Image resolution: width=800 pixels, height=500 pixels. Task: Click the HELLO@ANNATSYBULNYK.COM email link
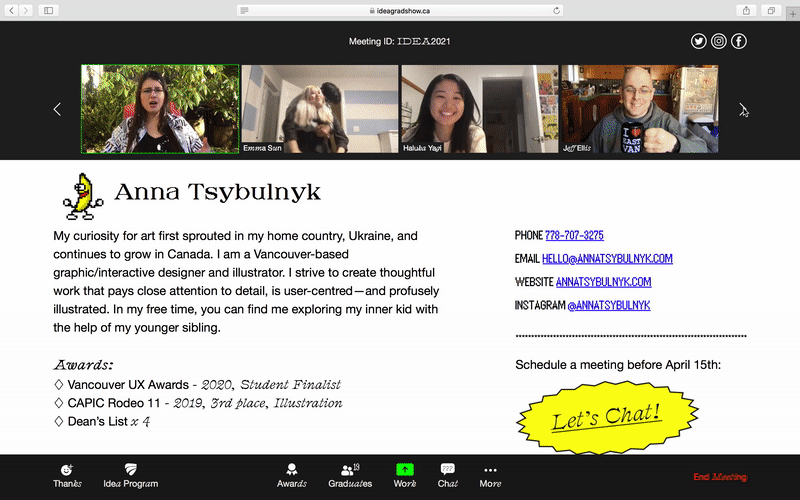(x=607, y=259)
